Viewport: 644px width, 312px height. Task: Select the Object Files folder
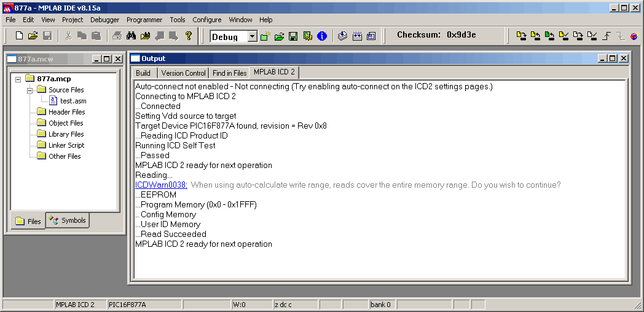[66, 123]
